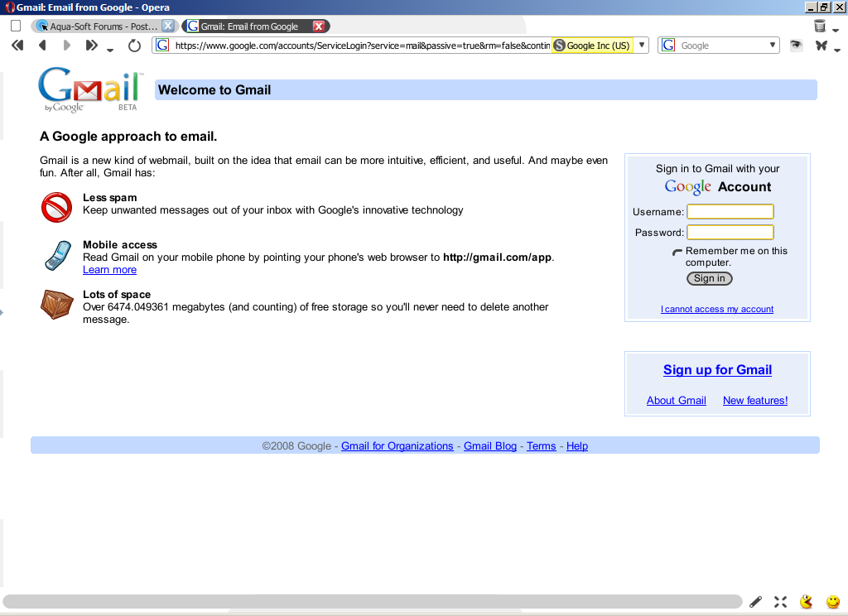Visit the About Gmail link

tap(677, 400)
